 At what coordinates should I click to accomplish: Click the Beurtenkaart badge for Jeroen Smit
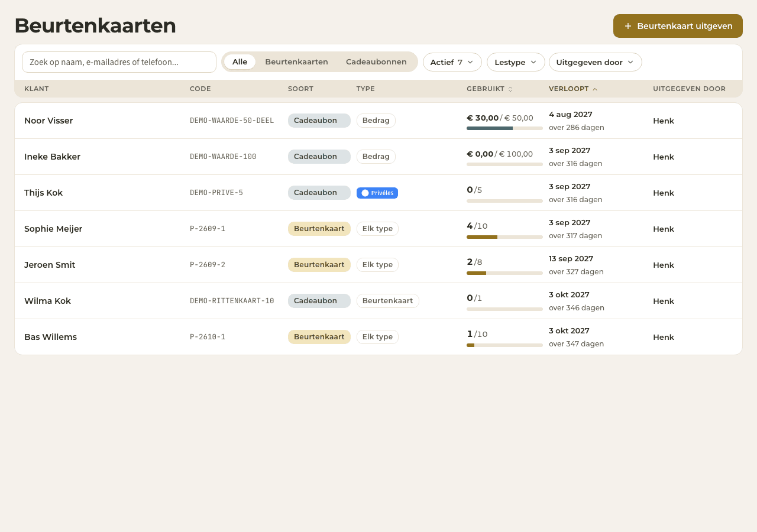[x=319, y=265]
